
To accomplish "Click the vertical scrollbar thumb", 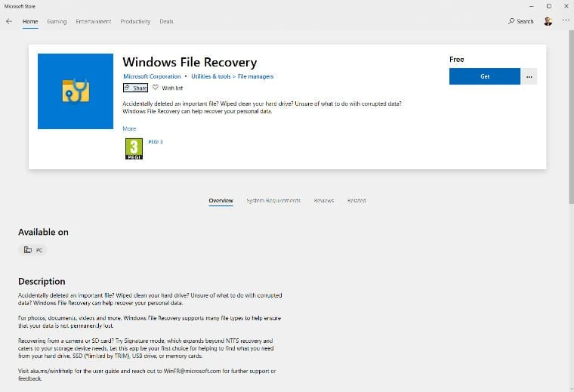I will click(571, 117).
